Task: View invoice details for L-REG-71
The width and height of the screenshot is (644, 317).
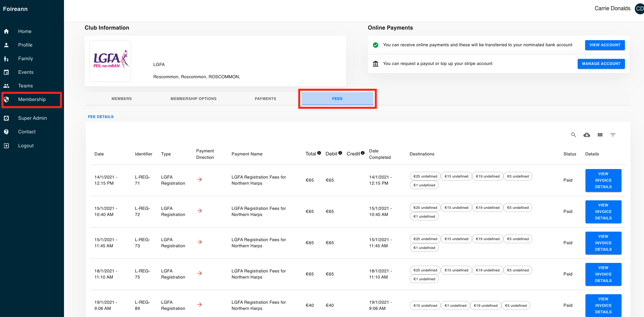Action: (x=603, y=180)
